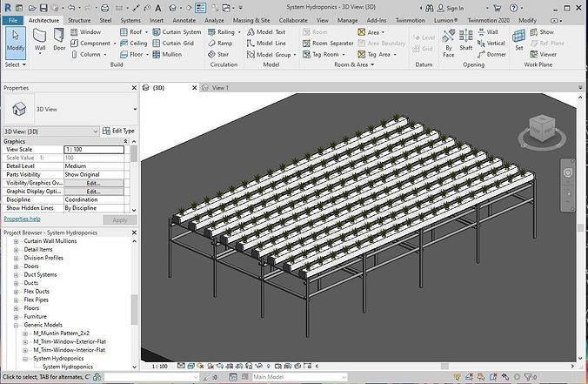Viewport: 588px width, 384px height.
Task: Open the Structure ribbon tab
Action: (79, 20)
